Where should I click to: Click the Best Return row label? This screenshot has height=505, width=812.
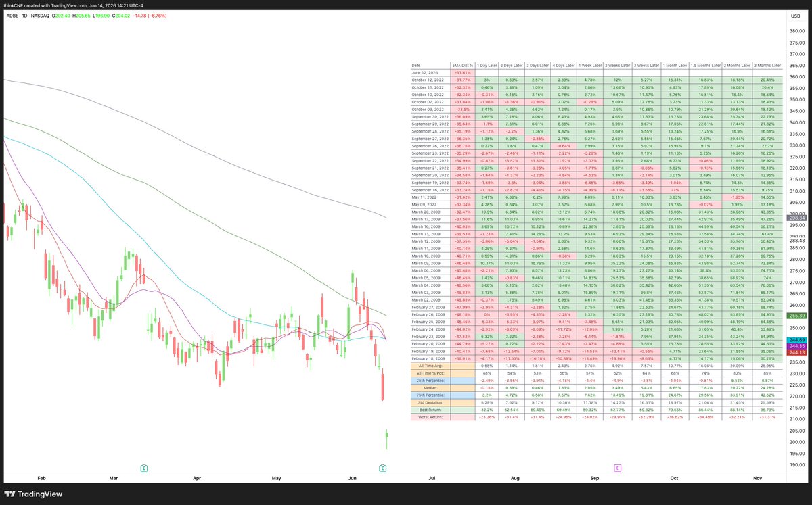click(430, 410)
